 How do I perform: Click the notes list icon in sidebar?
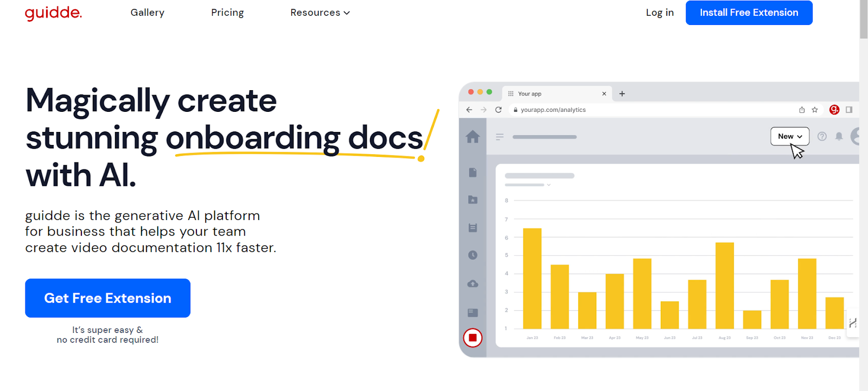click(x=473, y=228)
